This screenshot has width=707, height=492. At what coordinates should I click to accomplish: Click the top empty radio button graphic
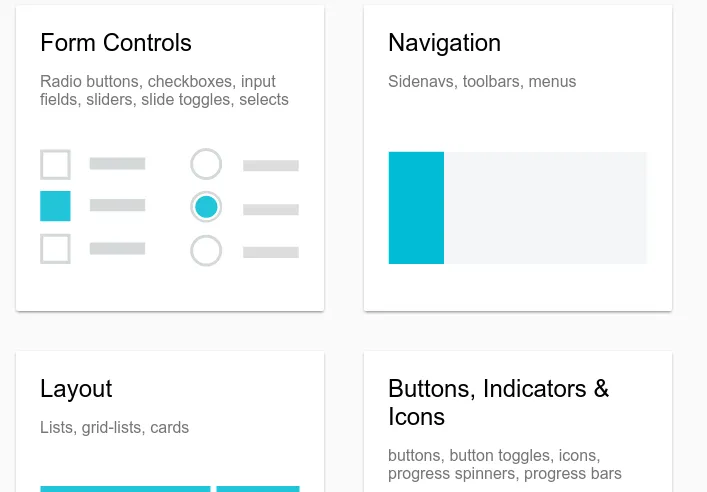click(x=206, y=164)
